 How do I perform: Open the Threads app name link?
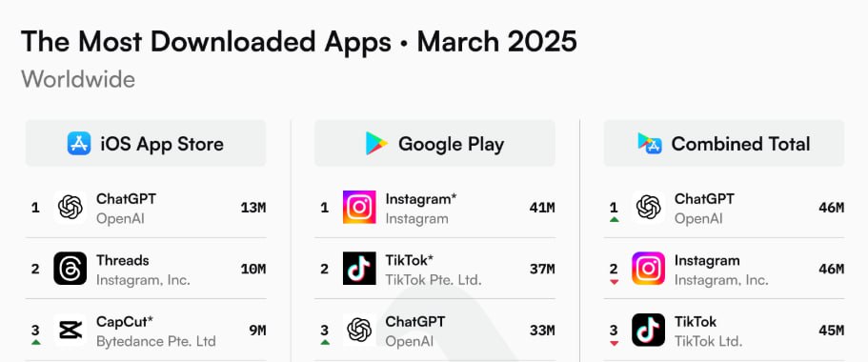pyautogui.click(x=122, y=260)
